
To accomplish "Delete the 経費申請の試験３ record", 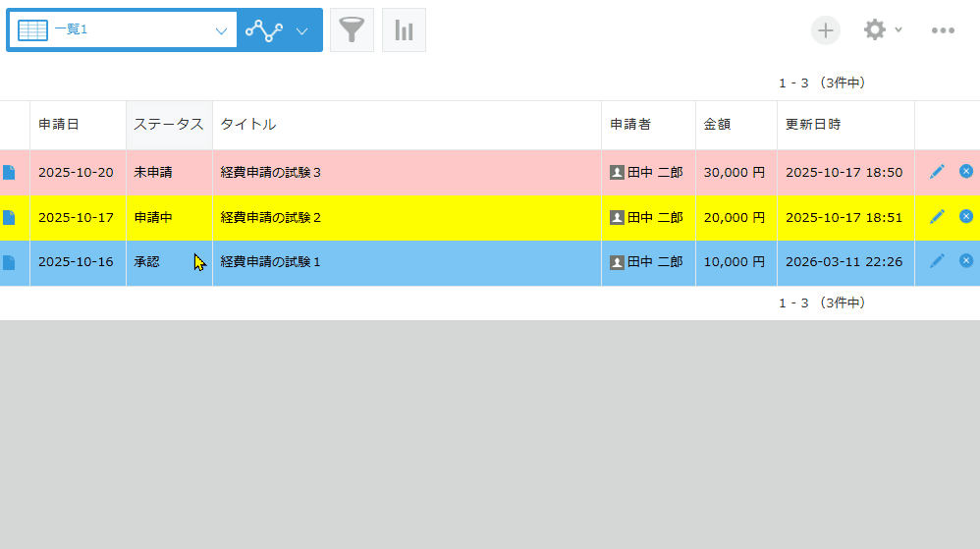I will point(966,172).
